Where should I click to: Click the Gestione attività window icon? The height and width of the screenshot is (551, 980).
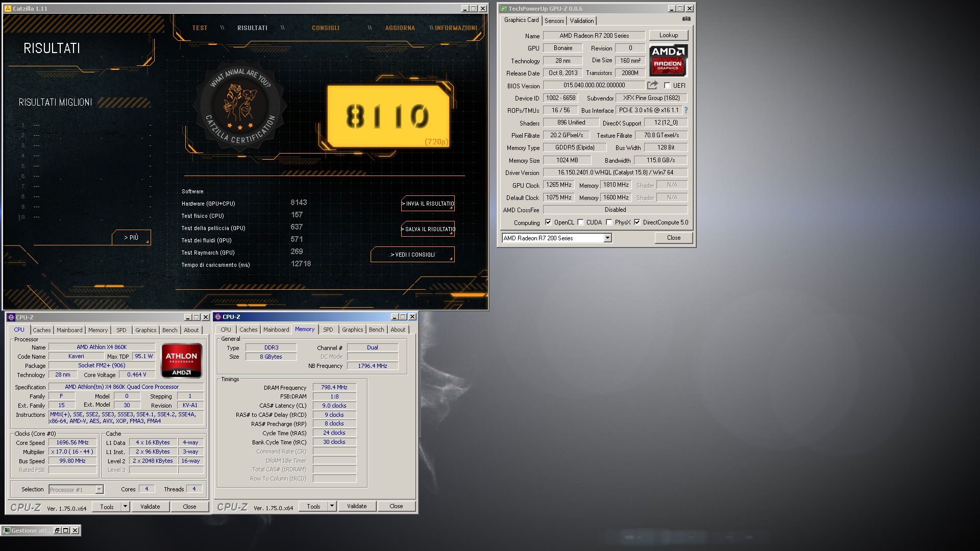pyautogui.click(x=6, y=531)
